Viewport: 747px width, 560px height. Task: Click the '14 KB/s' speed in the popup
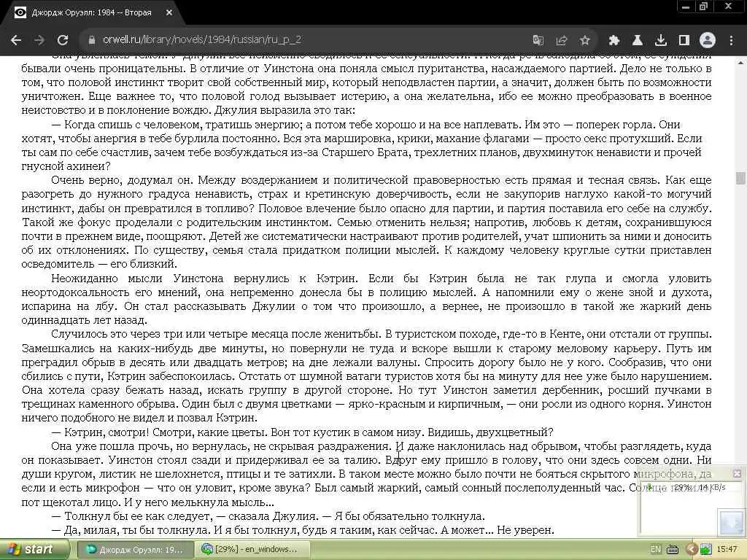(x=713, y=487)
